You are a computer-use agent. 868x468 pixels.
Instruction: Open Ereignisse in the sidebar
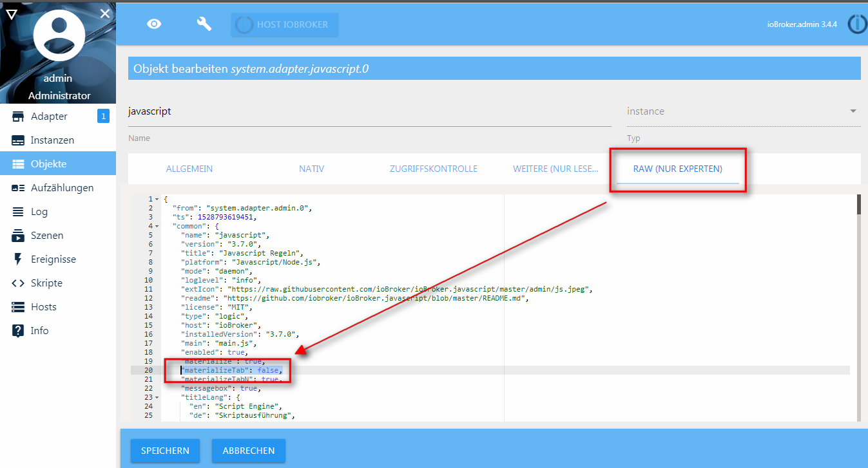tap(58, 259)
